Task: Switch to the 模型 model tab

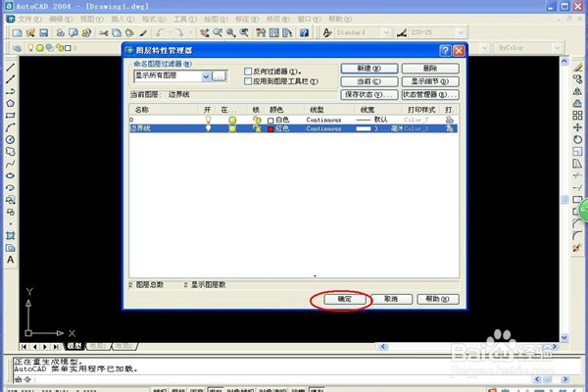Action: tap(74, 346)
